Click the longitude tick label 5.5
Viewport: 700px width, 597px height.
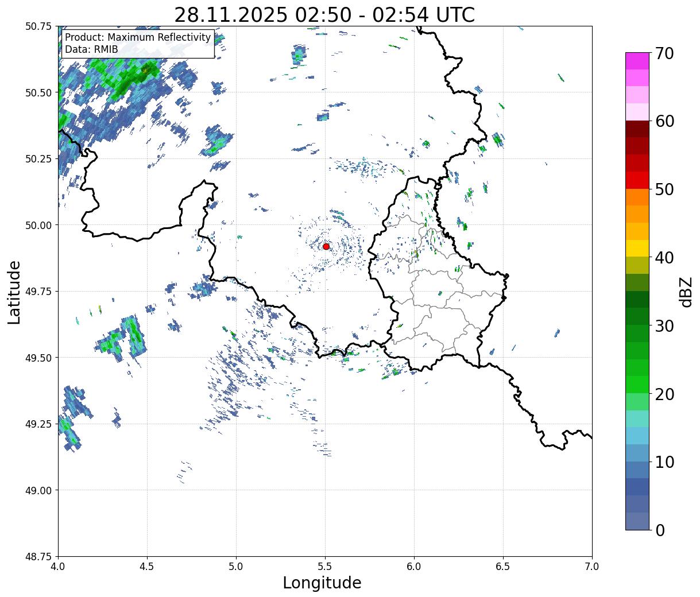click(x=325, y=566)
